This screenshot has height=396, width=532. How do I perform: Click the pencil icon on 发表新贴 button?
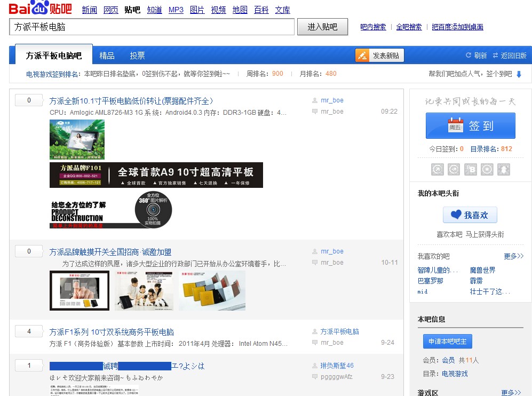coord(362,56)
